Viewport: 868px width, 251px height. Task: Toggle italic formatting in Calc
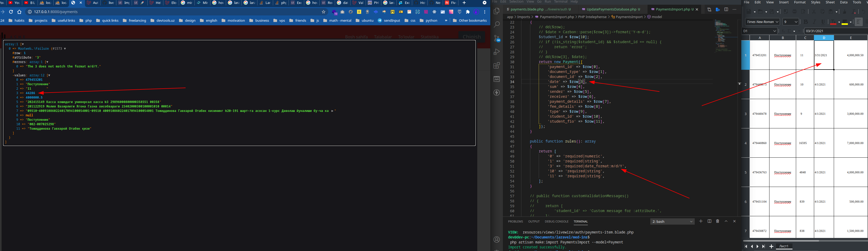(x=814, y=22)
